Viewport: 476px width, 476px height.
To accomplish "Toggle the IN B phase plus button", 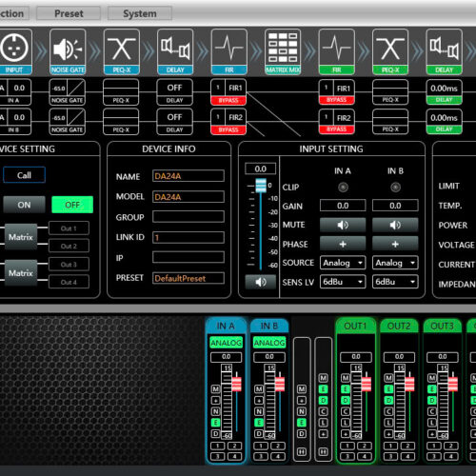I will pos(395,244).
